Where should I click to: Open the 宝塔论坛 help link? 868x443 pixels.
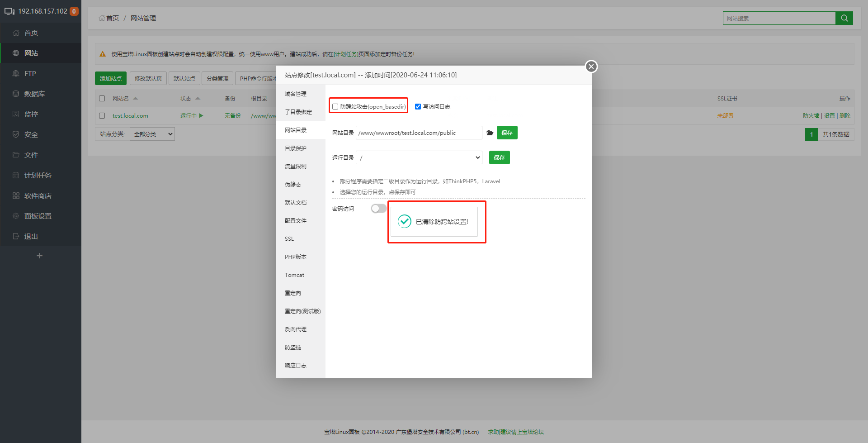pos(516,432)
